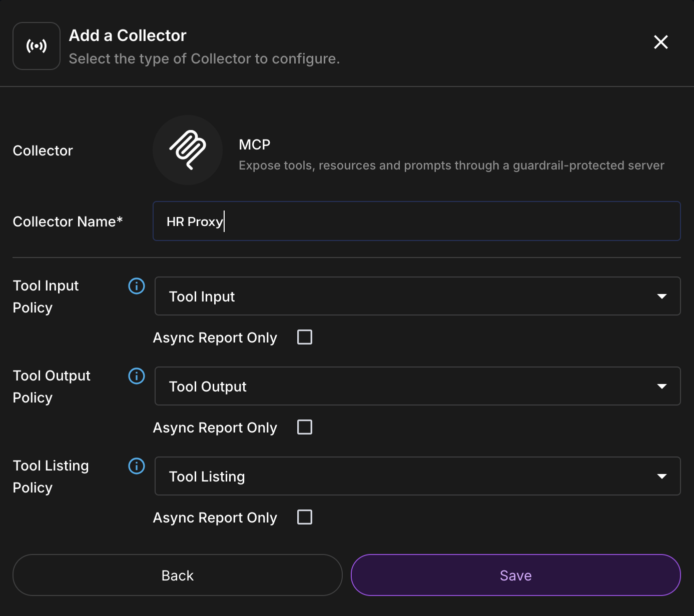Show info for Tool Input Policy
The image size is (694, 616).
tap(137, 286)
